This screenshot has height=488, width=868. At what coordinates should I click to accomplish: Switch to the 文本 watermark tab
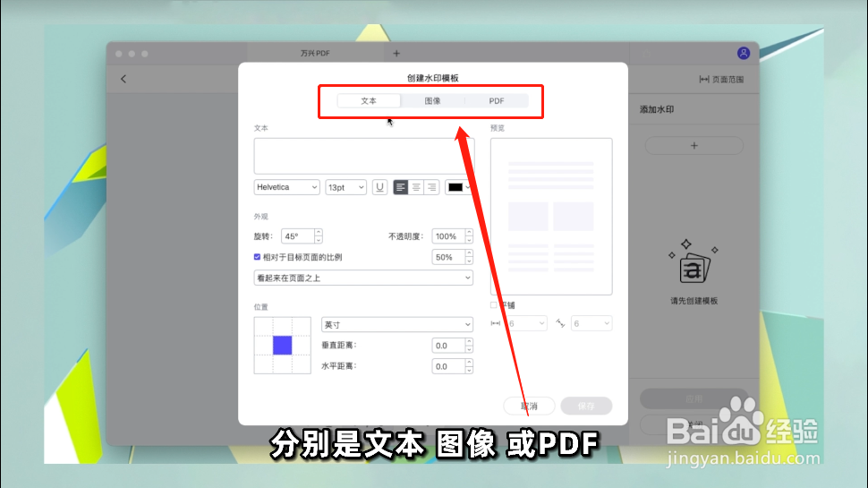(x=369, y=101)
